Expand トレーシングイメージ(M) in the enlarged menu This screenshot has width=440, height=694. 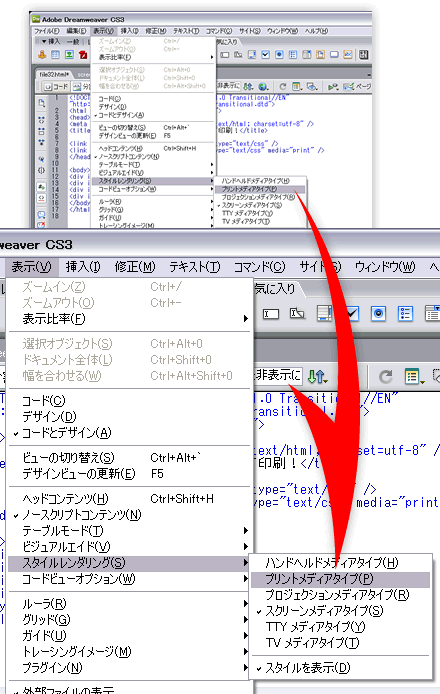130,652
